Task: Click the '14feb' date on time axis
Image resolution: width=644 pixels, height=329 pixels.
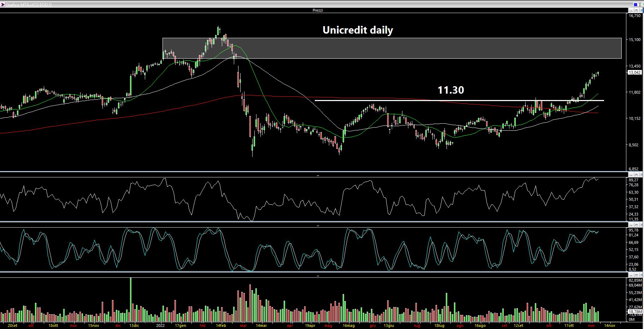Action: click(x=221, y=325)
